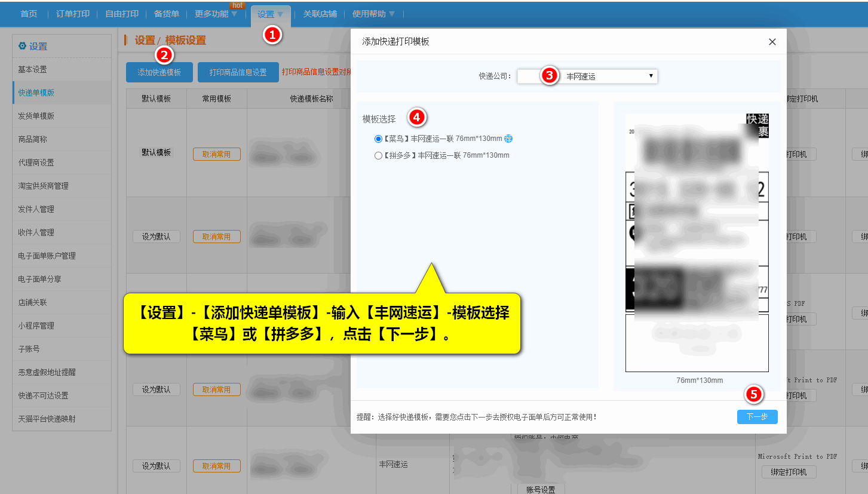Open 发件人管理 in the sidebar
Viewport: 868px width, 494px height.
(x=62, y=210)
